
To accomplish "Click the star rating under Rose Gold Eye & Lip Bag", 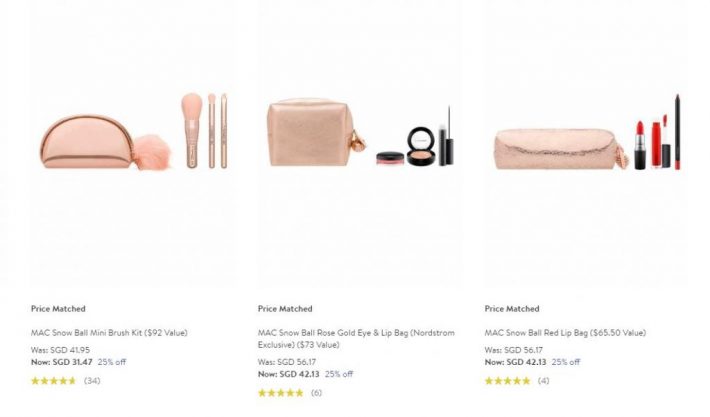I will [280, 393].
